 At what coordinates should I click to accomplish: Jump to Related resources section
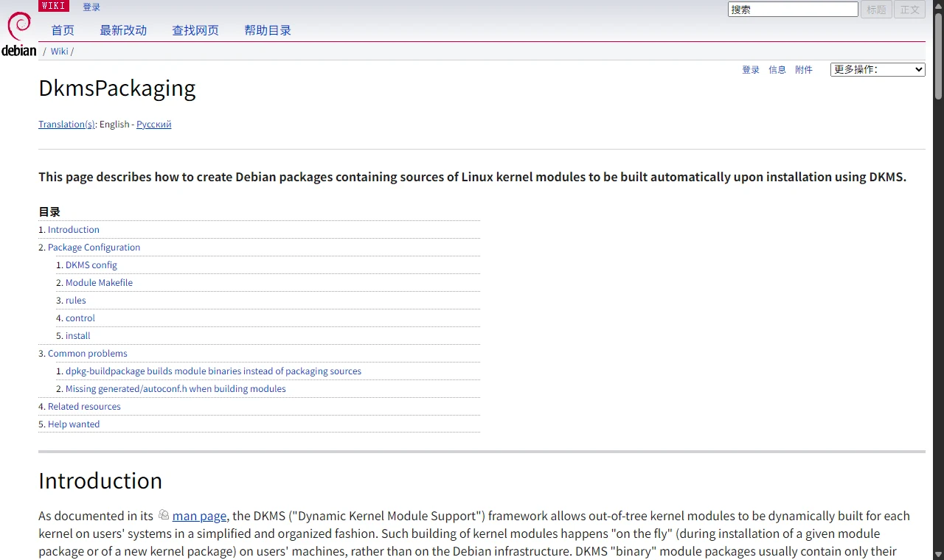pyautogui.click(x=84, y=407)
